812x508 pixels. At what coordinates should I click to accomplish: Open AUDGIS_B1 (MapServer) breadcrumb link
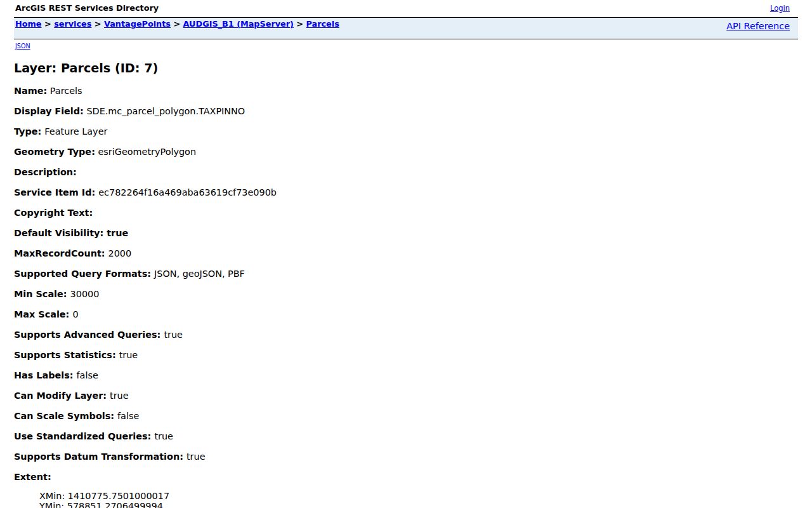click(x=238, y=24)
